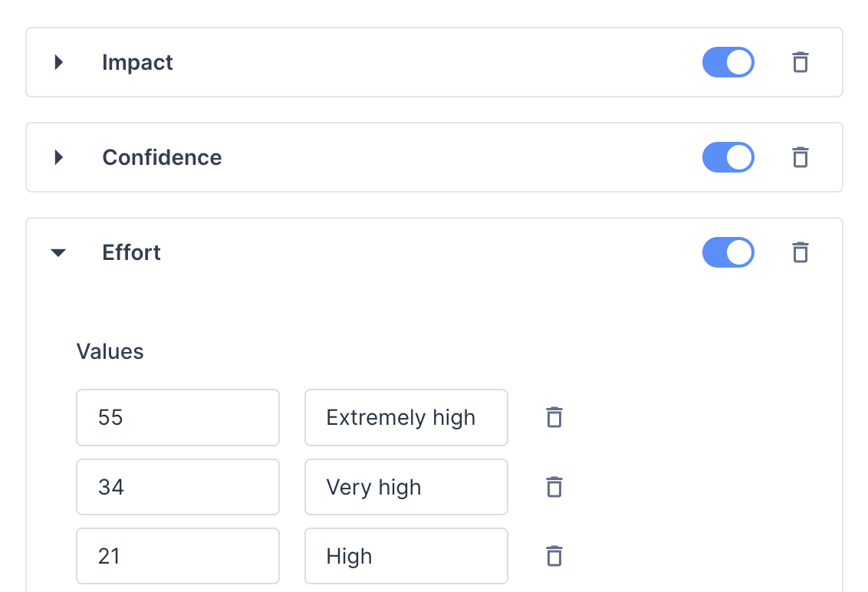Delete the Impact criterion with trash icon

coord(800,62)
